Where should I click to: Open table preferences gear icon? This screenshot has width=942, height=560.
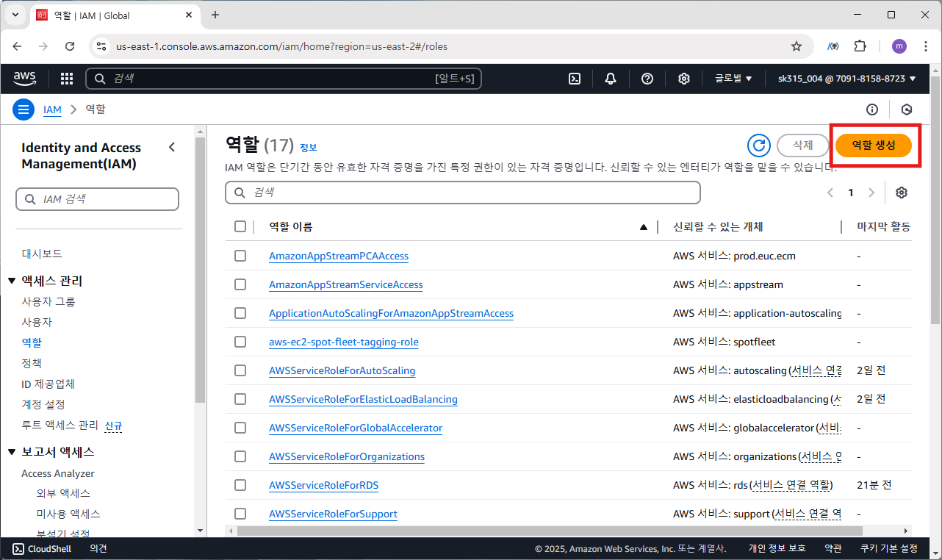tap(902, 193)
